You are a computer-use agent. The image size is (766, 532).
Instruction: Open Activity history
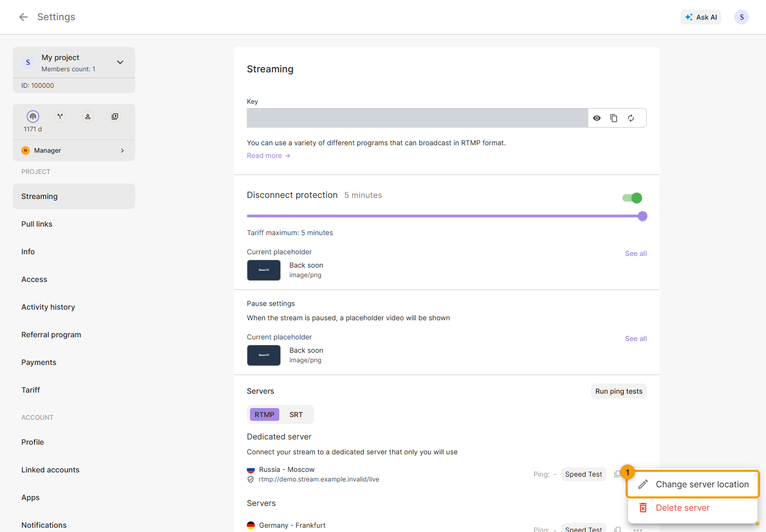pos(74,307)
